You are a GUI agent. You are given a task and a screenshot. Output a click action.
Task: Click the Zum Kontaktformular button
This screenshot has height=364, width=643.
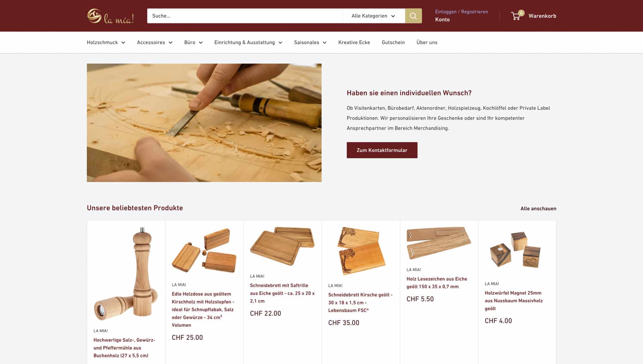pos(382,150)
